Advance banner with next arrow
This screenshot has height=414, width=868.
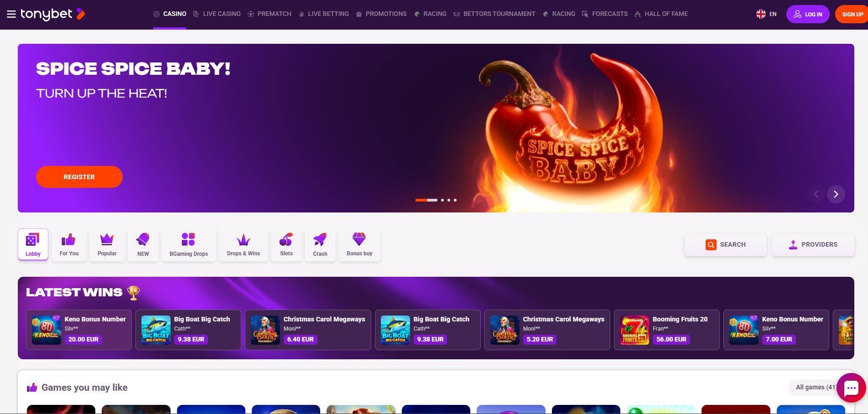coord(836,194)
